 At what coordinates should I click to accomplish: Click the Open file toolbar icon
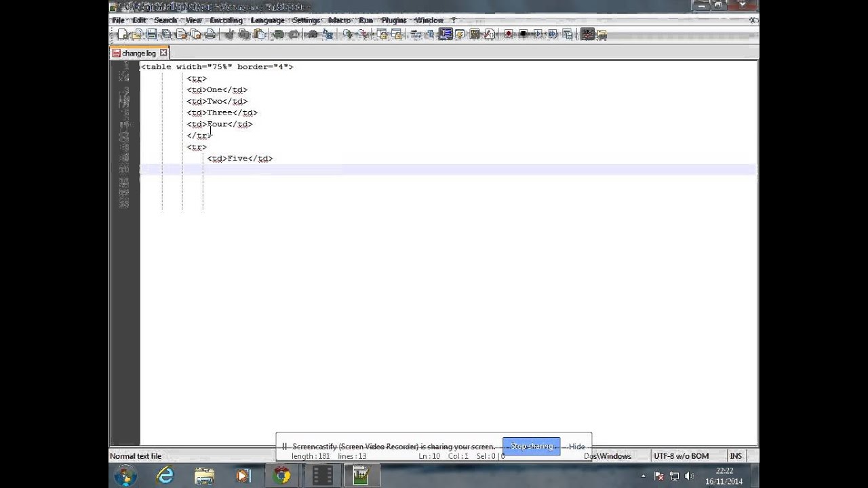pyautogui.click(x=137, y=34)
